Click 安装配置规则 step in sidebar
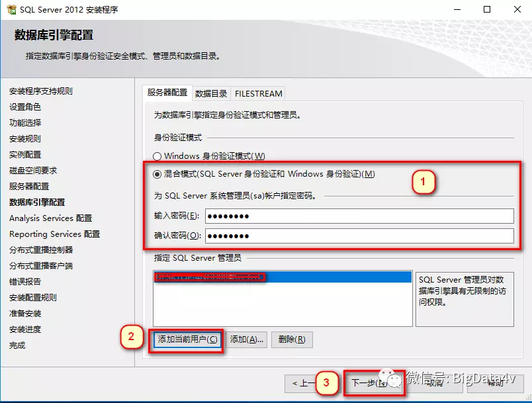 click(x=33, y=298)
